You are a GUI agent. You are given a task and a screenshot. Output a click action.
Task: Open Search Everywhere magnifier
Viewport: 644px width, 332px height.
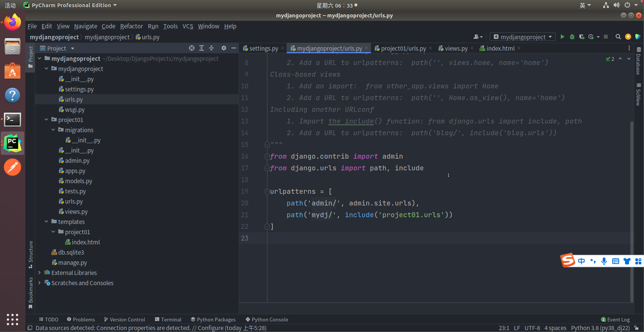point(618,37)
